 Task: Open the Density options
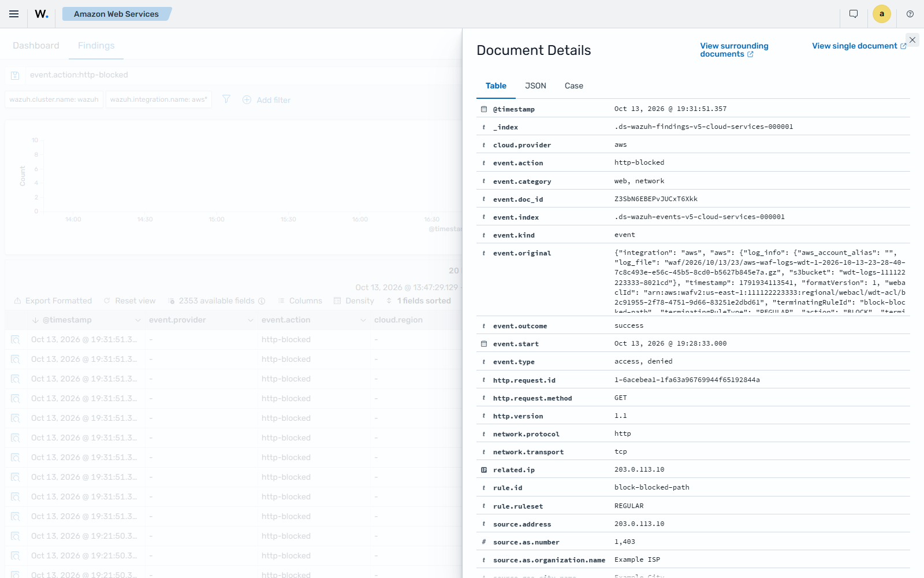pyautogui.click(x=354, y=301)
